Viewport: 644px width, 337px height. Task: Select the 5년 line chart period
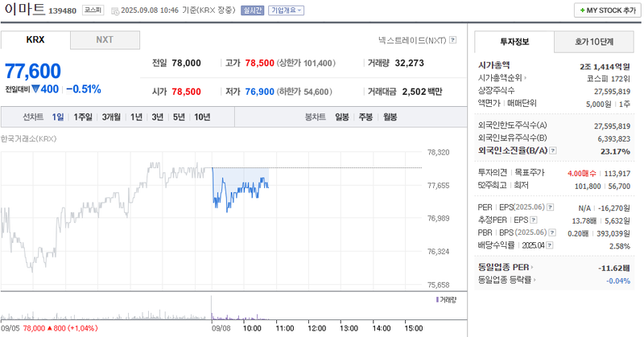pos(179,117)
